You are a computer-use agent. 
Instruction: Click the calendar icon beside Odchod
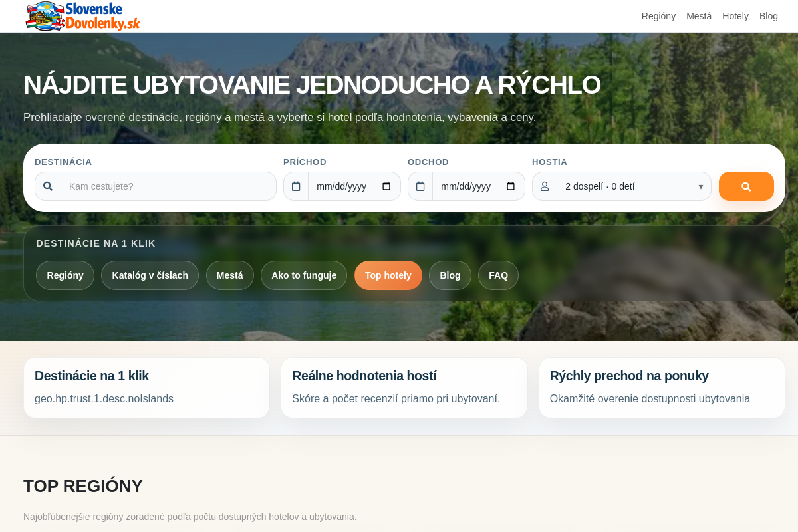pos(420,186)
